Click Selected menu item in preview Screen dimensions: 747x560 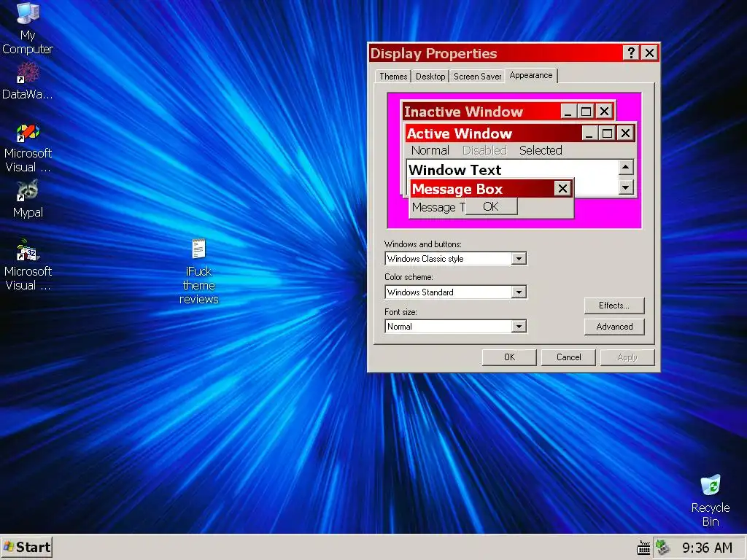541,150
